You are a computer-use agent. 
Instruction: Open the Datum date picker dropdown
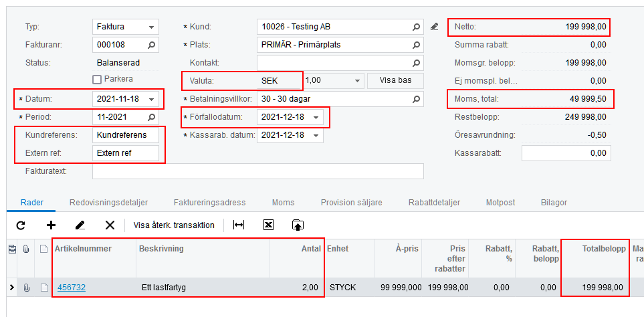click(152, 100)
